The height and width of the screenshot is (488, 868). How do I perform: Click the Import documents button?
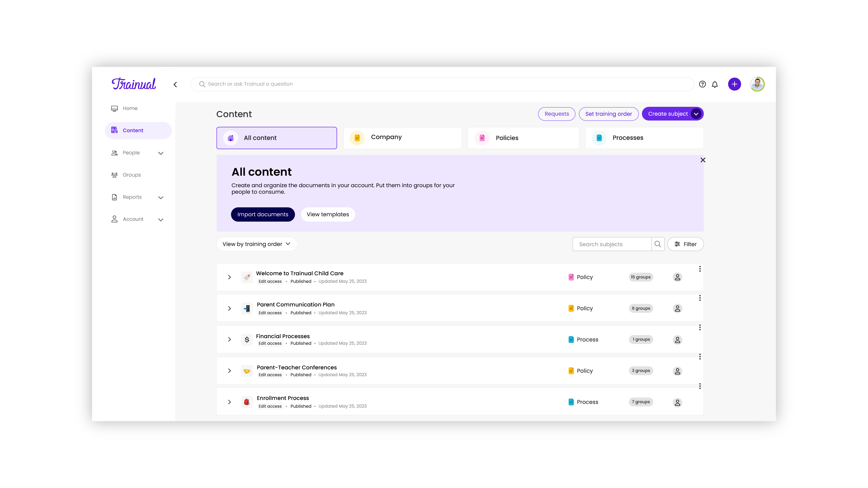tap(263, 215)
